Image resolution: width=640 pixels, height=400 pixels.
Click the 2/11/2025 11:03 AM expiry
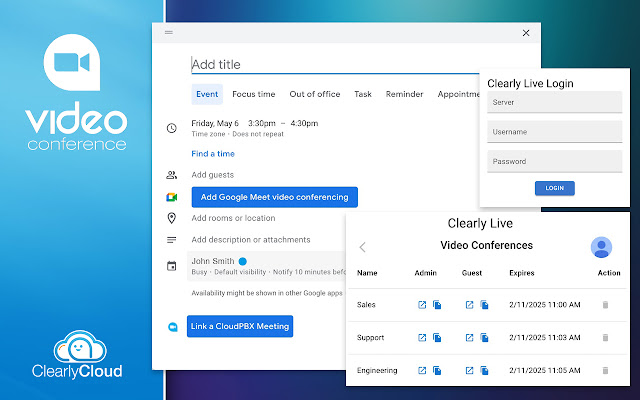(x=545, y=338)
